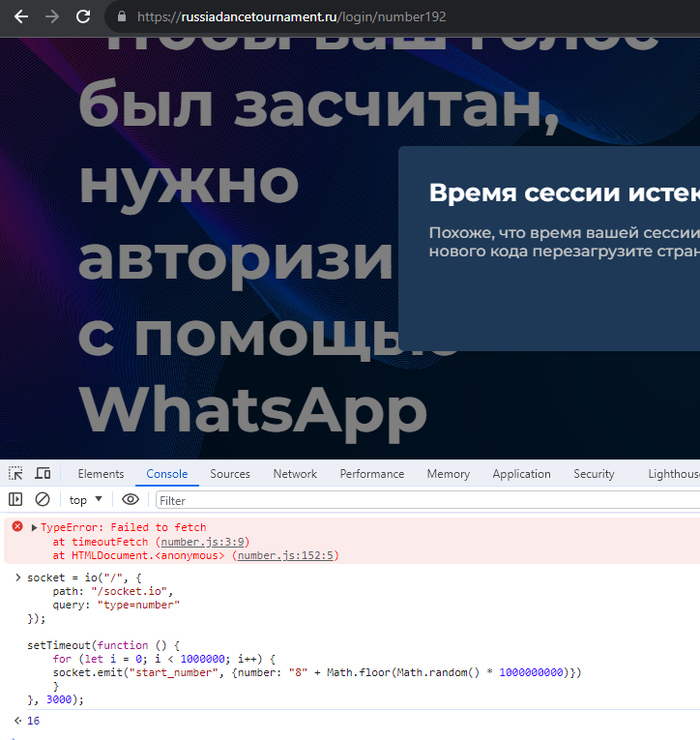Click the browser forward arrow
The image size is (700, 740).
point(52,16)
